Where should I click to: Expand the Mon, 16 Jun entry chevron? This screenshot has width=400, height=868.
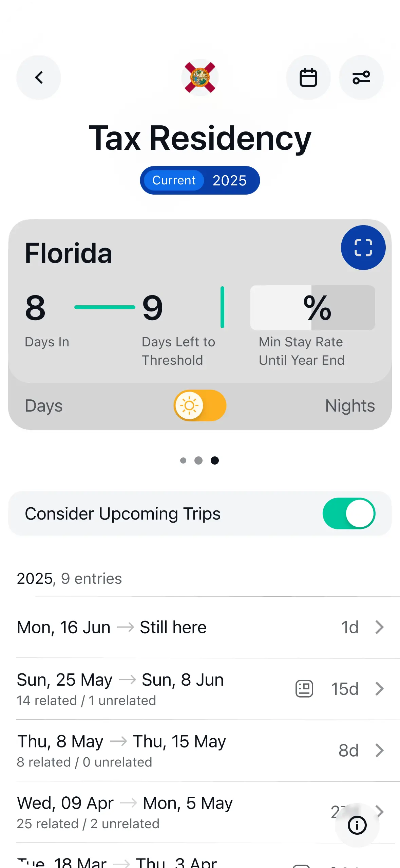pos(380,627)
